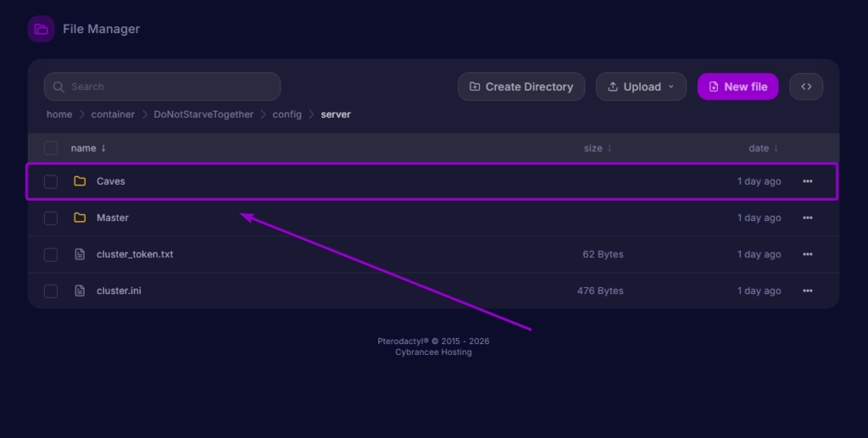Click the 476 Bytes size value
The width and height of the screenshot is (868, 438).
click(x=600, y=291)
